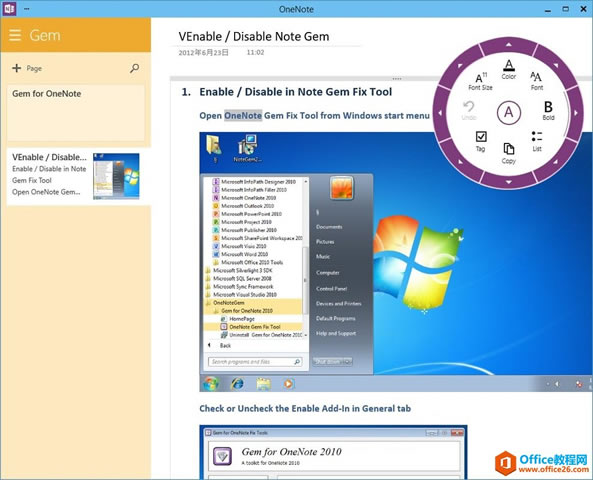Click the page thumbnail preview in sidebar
The image size is (593, 480).
pyautogui.click(x=116, y=176)
